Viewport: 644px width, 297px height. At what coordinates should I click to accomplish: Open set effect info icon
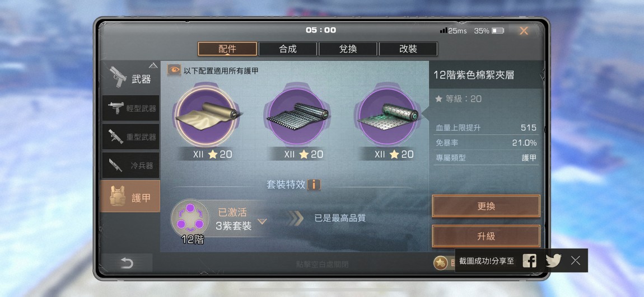click(314, 185)
